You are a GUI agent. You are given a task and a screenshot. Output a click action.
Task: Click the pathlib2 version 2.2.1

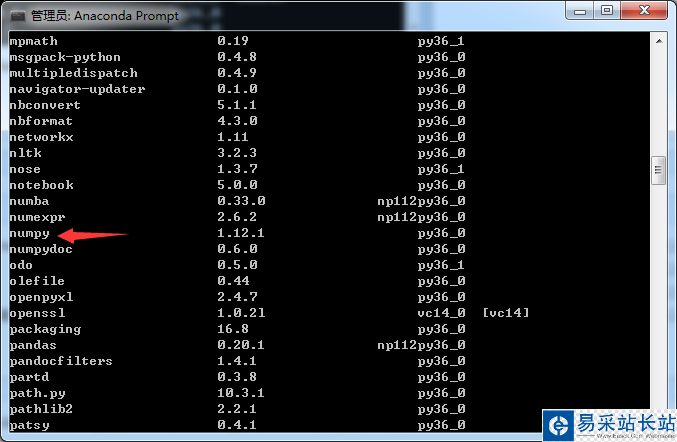[237, 409]
